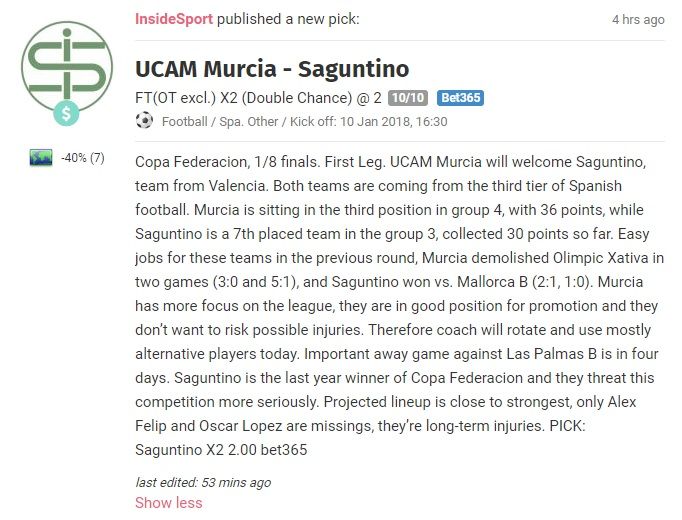Click the 4 hrs ago timestamp
Image resolution: width=682 pixels, height=520 pixels.
(x=638, y=20)
